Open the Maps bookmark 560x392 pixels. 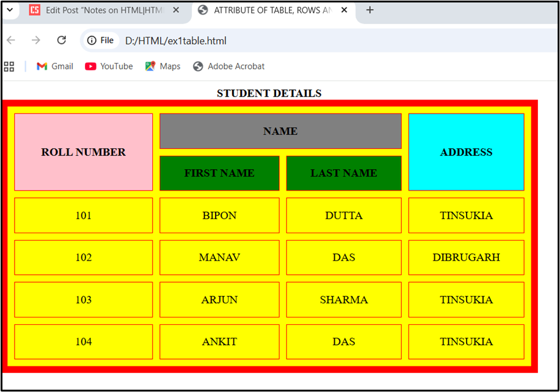(x=162, y=67)
